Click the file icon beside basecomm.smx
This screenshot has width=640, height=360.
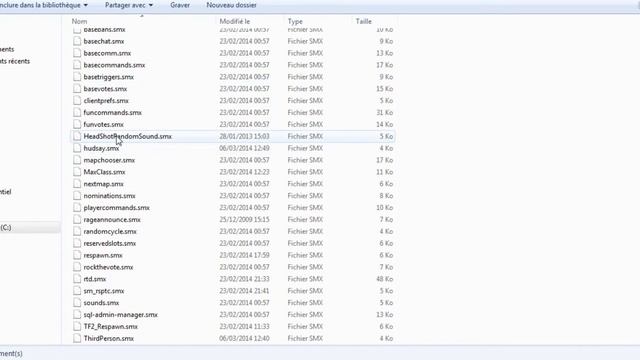pos(77,53)
